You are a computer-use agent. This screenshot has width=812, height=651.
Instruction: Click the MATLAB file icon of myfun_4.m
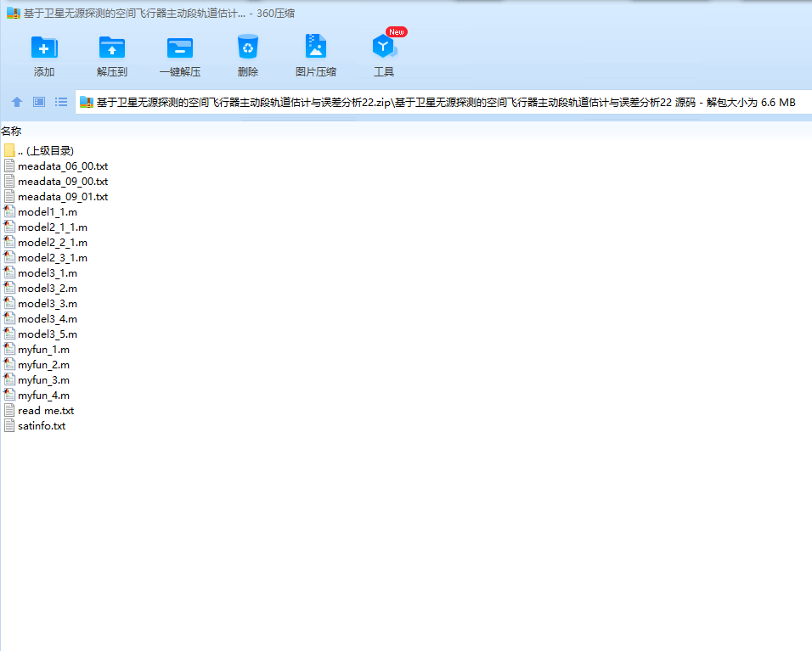click(9, 395)
